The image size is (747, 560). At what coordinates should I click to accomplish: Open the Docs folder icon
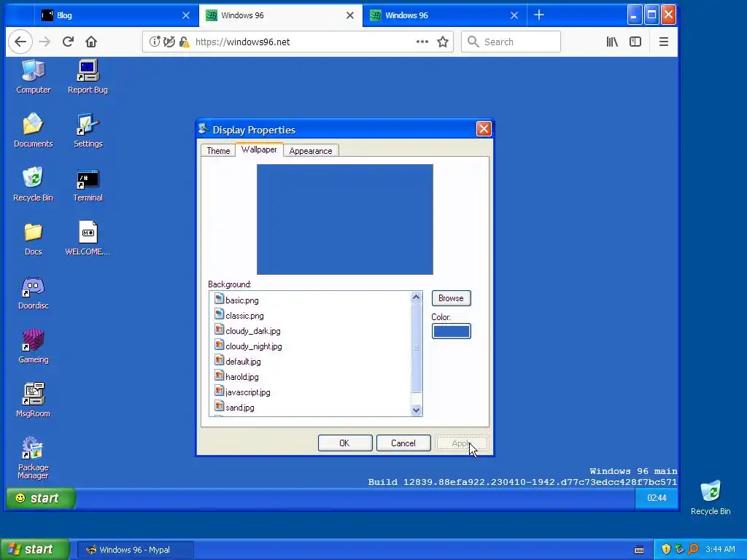pos(33,238)
